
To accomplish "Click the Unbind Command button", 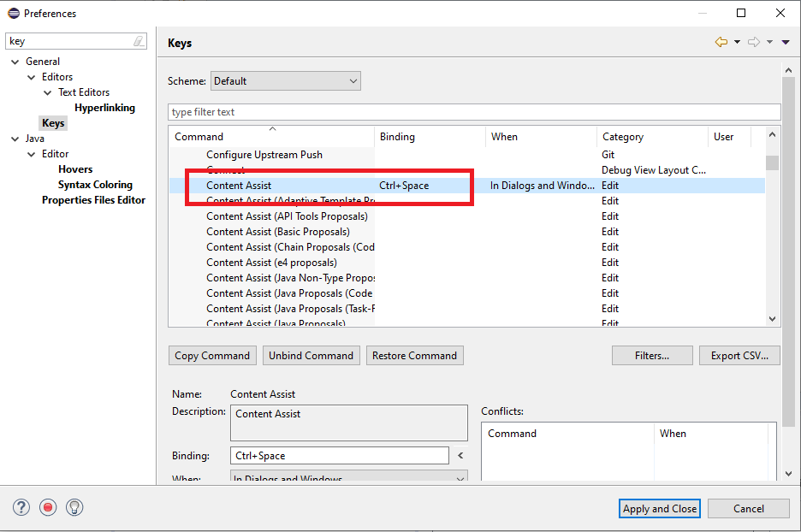I will [x=311, y=356].
